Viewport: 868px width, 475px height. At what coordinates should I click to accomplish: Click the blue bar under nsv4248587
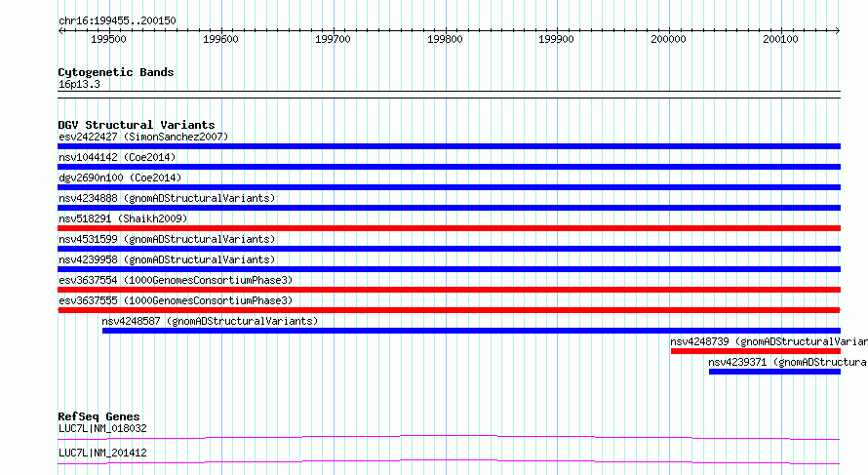click(x=471, y=331)
